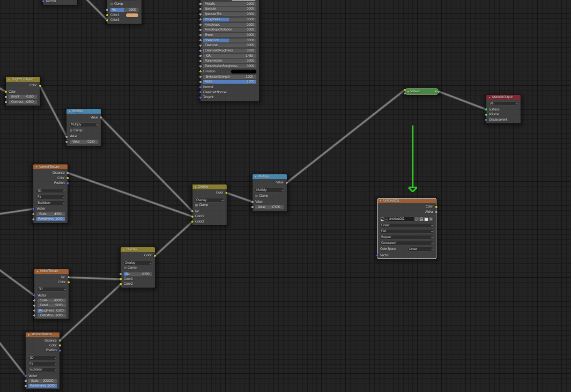The width and height of the screenshot is (571, 392).
Task: Click the Roughness 0.500 slider on Principled node
Action: point(229,19)
